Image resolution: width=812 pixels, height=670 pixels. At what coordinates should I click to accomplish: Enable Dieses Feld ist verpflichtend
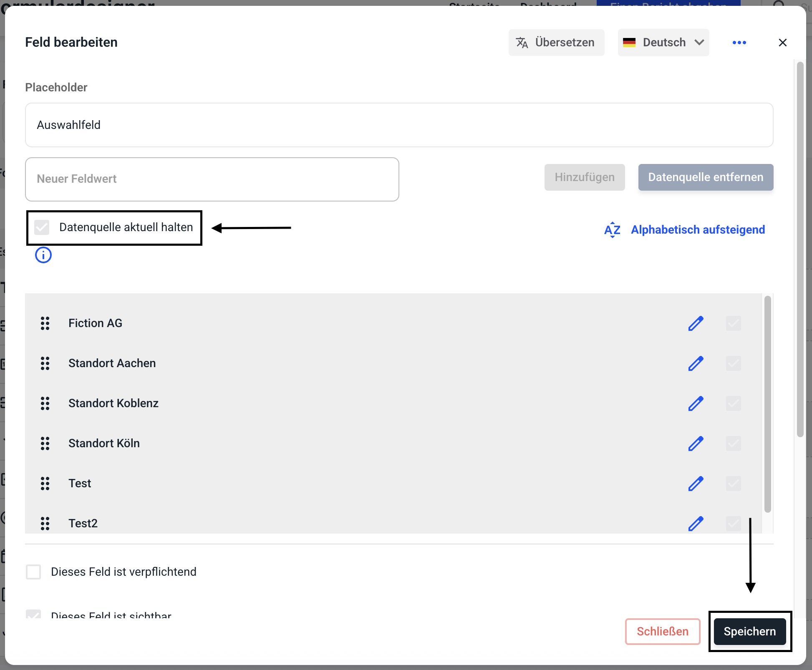[x=33, y=572]
